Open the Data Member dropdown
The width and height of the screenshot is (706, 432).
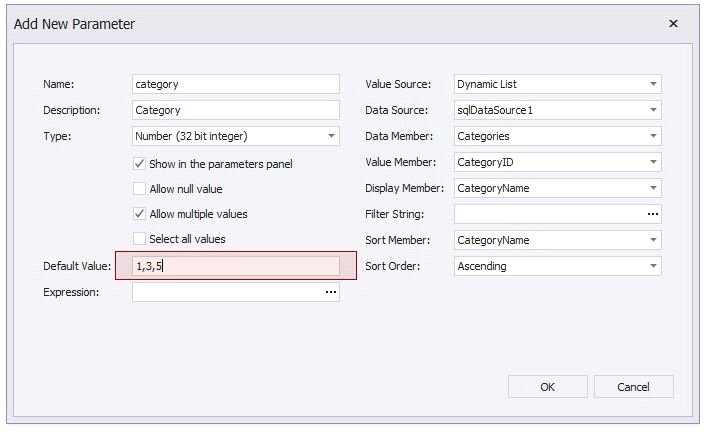coord(652,136)
